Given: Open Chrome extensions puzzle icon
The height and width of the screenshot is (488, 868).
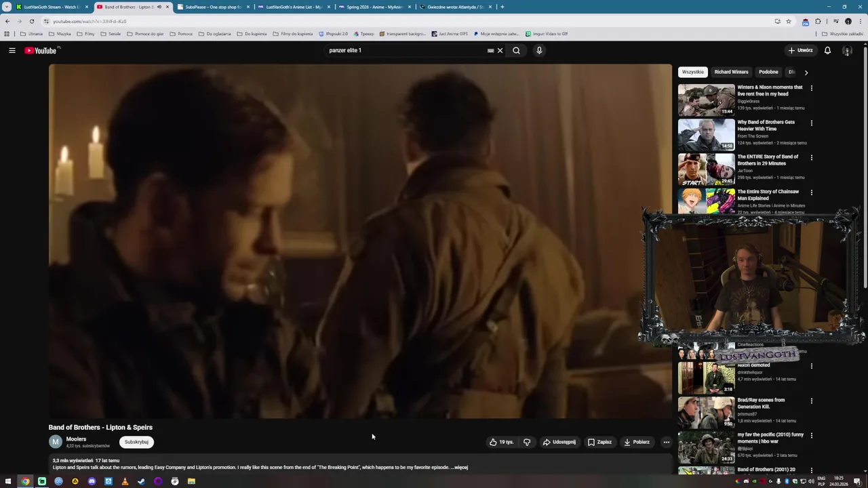Looking at the screenshot, I should click(x=818, y=21).
